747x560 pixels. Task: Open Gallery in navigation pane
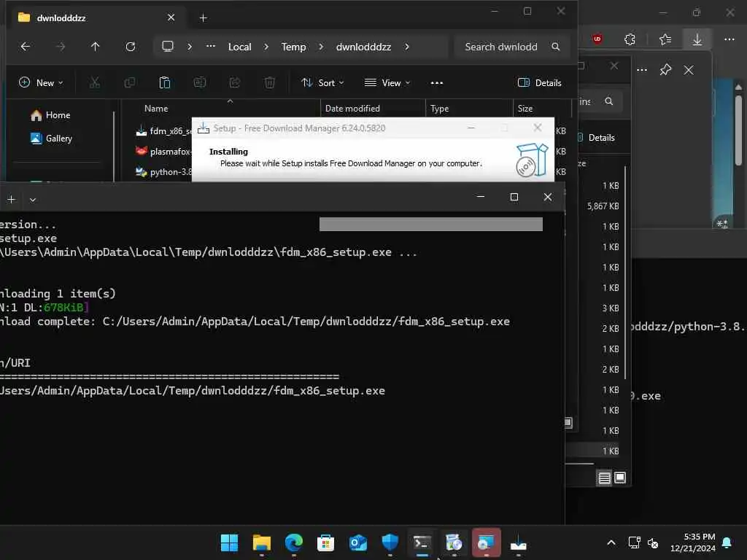click(52, 139)
